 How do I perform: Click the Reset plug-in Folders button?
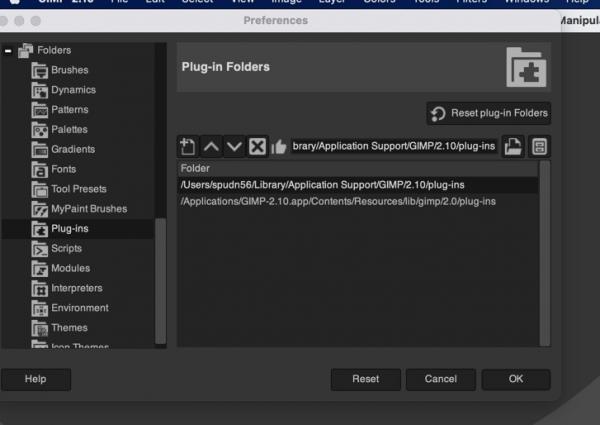point(489,113)
